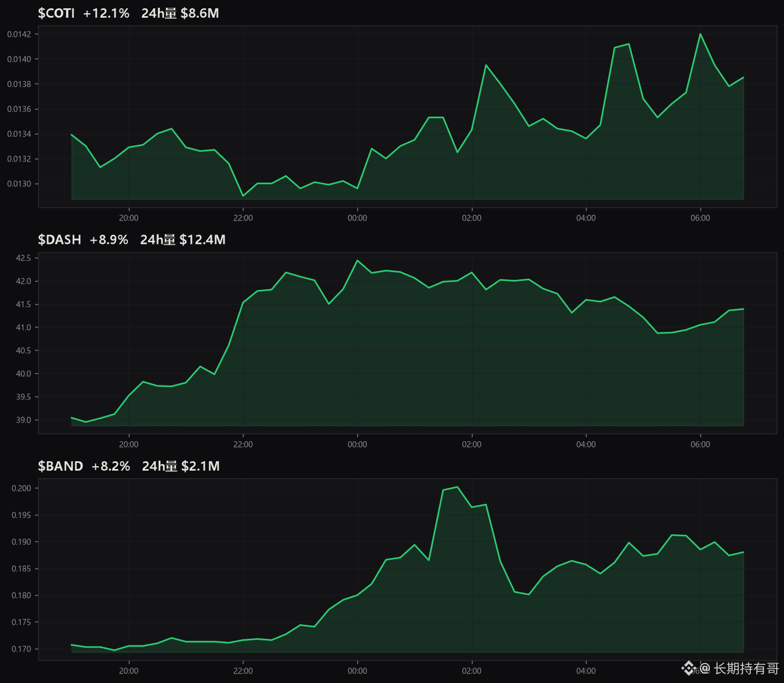This screenshot has height=683, width=784.
Task: Select the 0.0142 price label
Action: tap(19, 34)
